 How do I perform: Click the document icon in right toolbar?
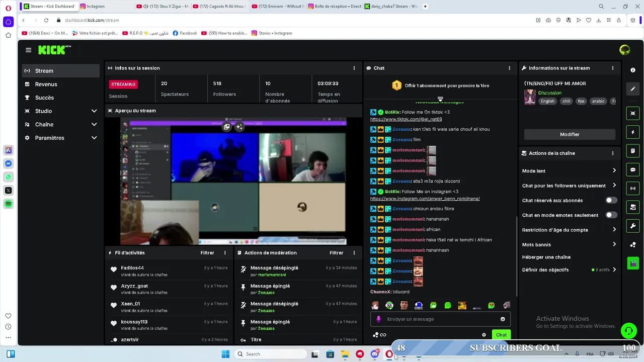click(x=633, y=151)
